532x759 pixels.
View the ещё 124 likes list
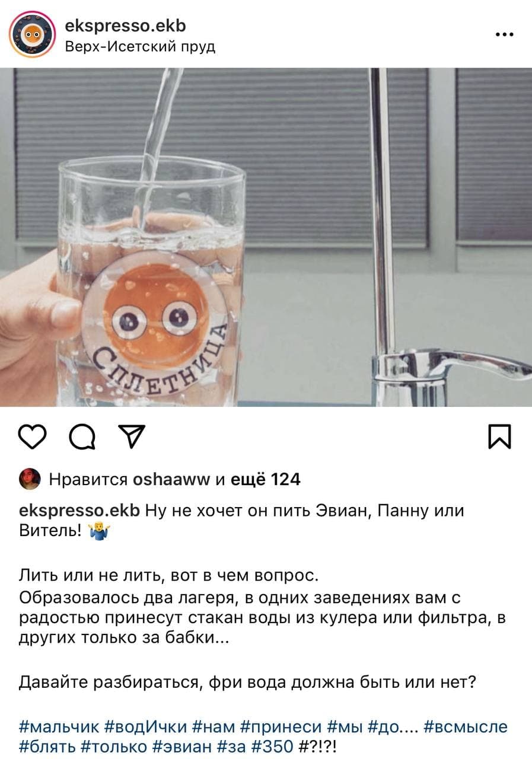[x=265, y=479]
